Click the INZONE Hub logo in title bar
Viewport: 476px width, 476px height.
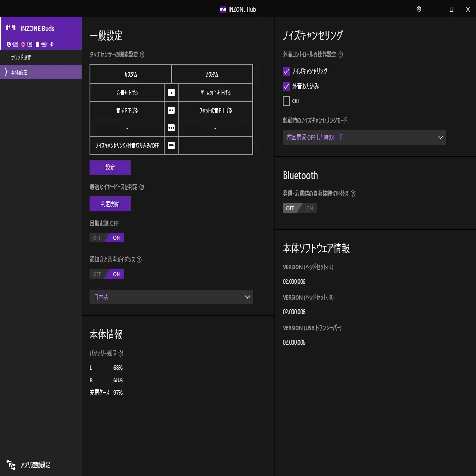(x=223, y=9)
